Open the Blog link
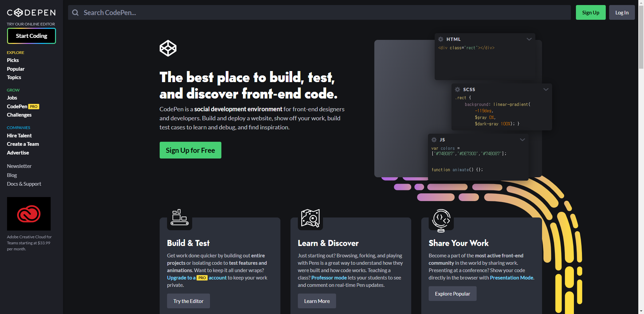The image size is (644, 314). pos(12,175)
